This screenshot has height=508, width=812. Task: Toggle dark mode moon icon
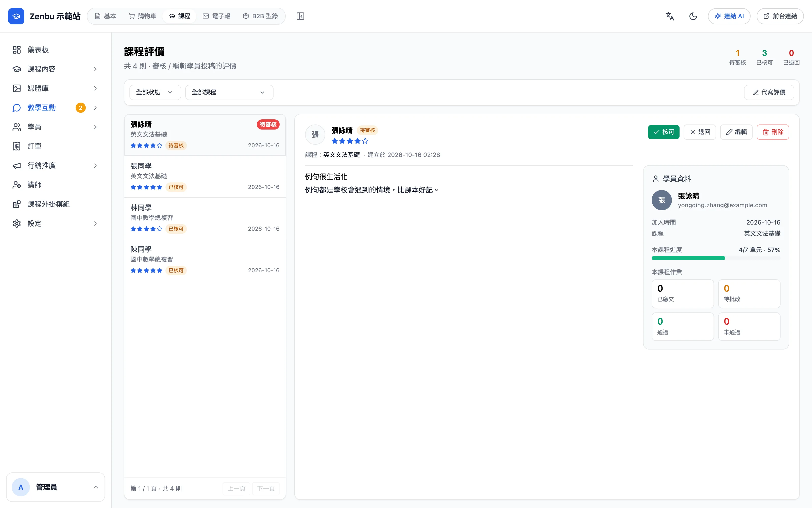point(693,16)
